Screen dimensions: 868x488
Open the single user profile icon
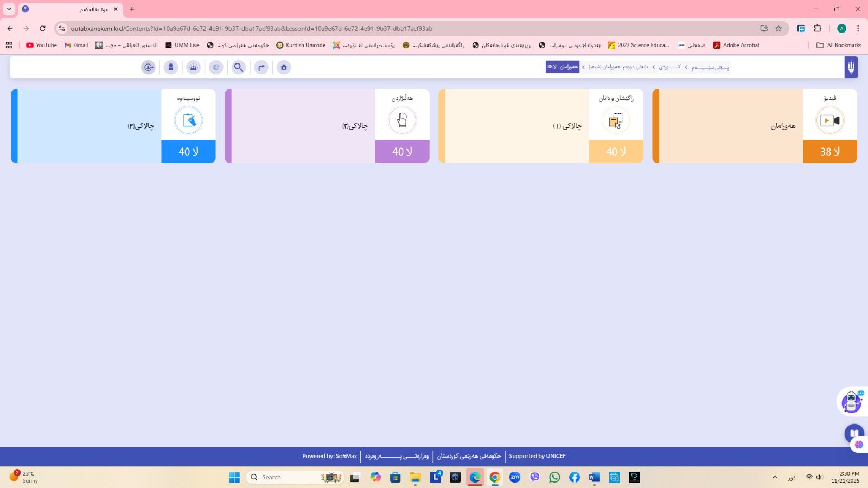click(171, 67)
